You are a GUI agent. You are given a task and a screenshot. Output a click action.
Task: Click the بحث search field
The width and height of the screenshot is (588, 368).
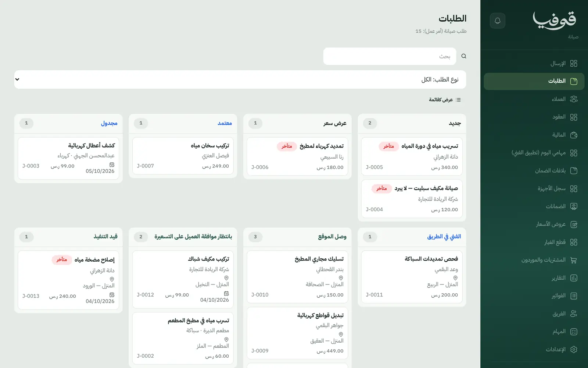pos(390,56)
